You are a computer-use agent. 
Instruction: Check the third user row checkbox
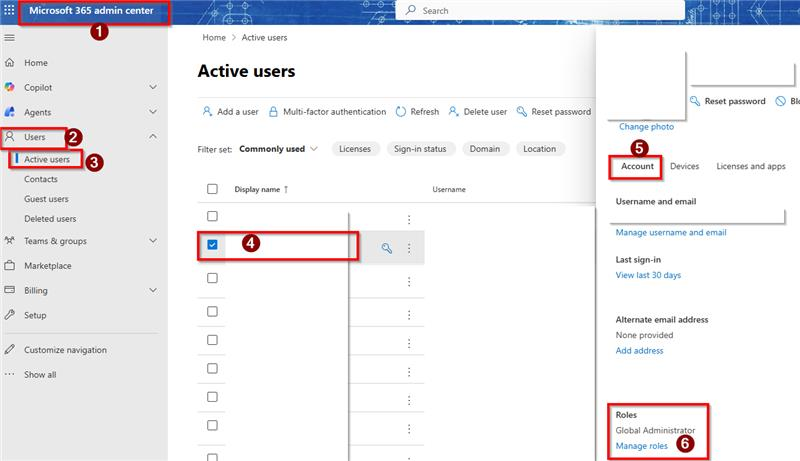click(x=212, y=278)
